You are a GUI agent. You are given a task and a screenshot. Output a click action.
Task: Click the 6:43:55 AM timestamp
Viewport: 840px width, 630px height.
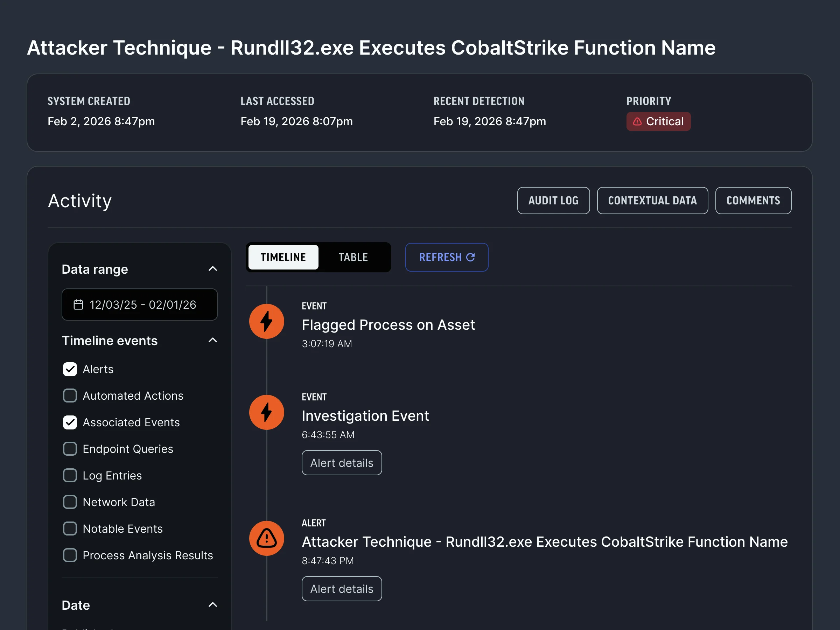(328, 435)
